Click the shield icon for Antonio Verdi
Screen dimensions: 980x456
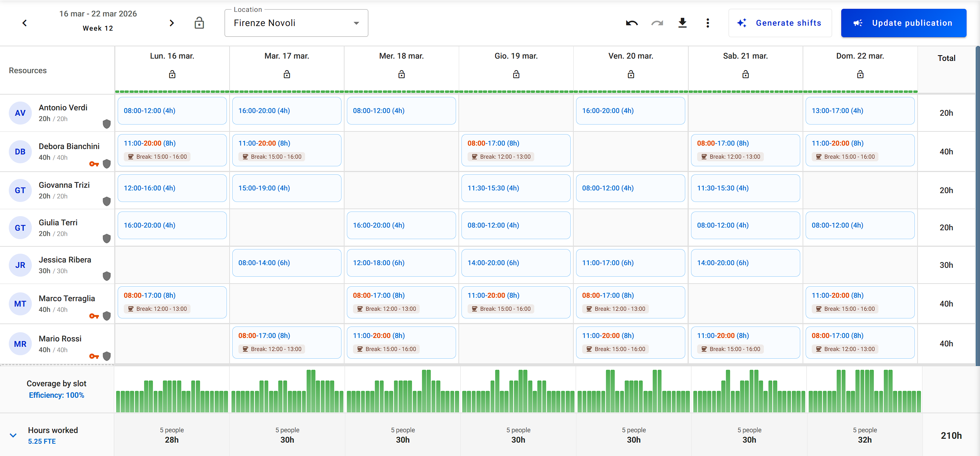(x=107, y=124)
